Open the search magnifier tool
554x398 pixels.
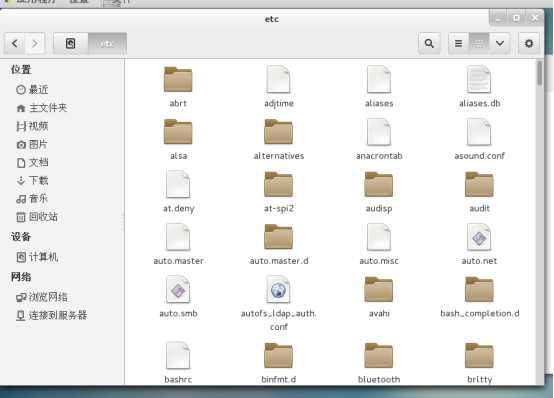tap(429, 43)
